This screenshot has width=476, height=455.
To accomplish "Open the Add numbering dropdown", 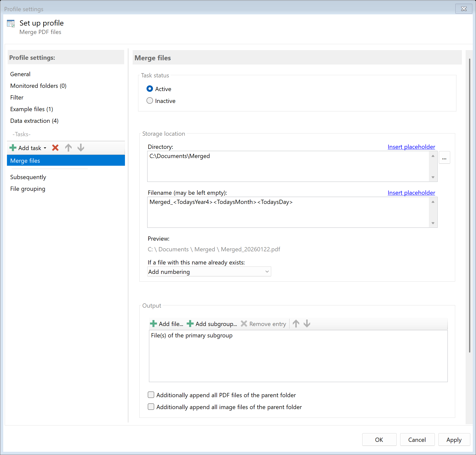I will [267, 271].
